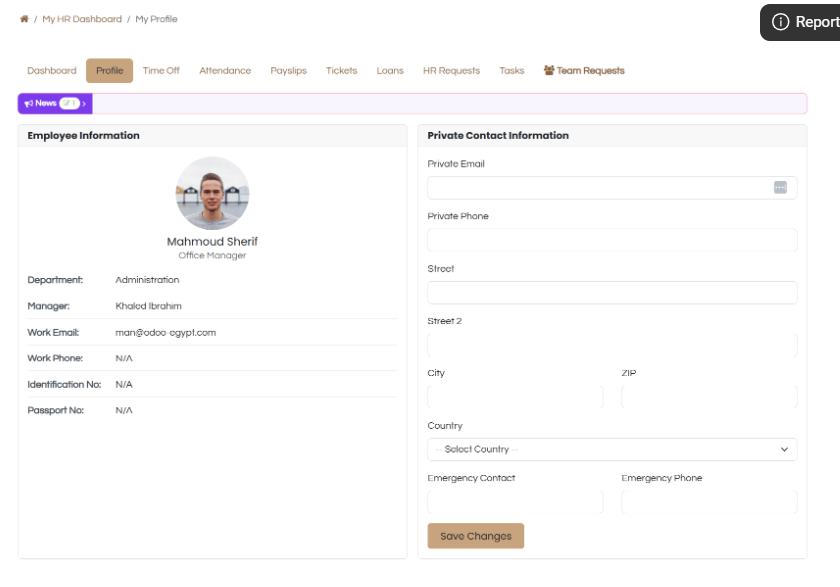The height and width of the screenshot is (587, 840).
Task: Focus the Private Phone field
Action: [612, 240]
